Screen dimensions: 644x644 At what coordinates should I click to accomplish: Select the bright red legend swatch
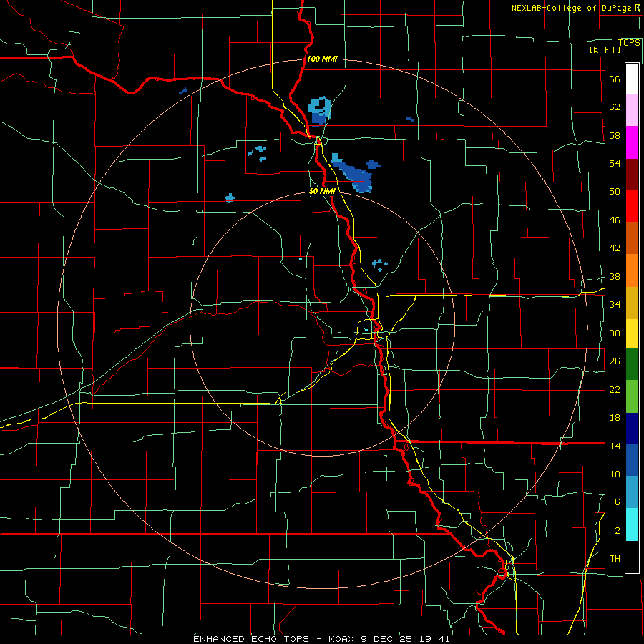click(x=632, y=206)
